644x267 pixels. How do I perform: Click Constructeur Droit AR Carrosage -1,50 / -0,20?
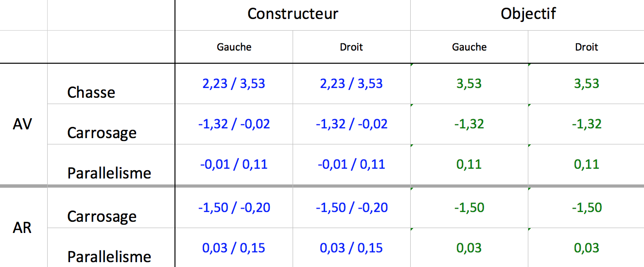pos(351,208)
